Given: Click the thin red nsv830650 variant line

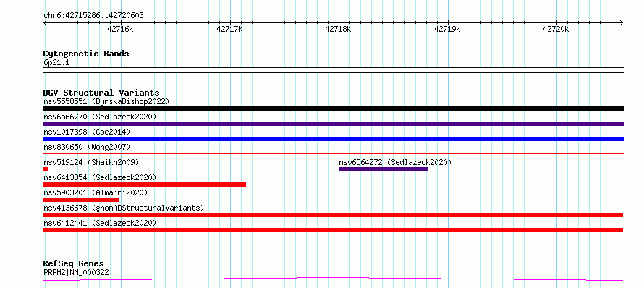Looking at the screenshot, I should coord(333,153).
